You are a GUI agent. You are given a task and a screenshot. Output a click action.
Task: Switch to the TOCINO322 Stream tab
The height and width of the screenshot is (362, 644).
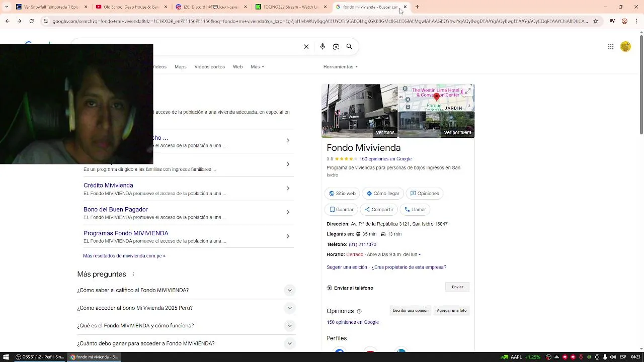[291, 7]
